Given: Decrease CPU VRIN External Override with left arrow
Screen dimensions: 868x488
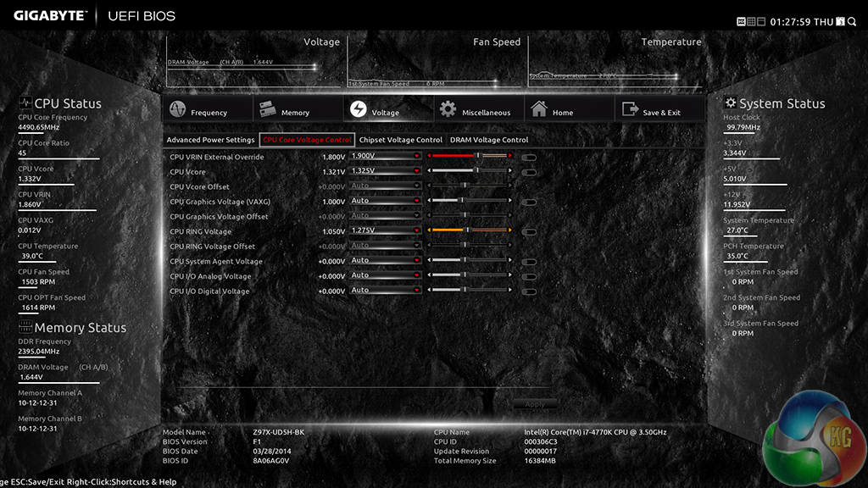Looking at the screenshot, I should click(429, 156).
